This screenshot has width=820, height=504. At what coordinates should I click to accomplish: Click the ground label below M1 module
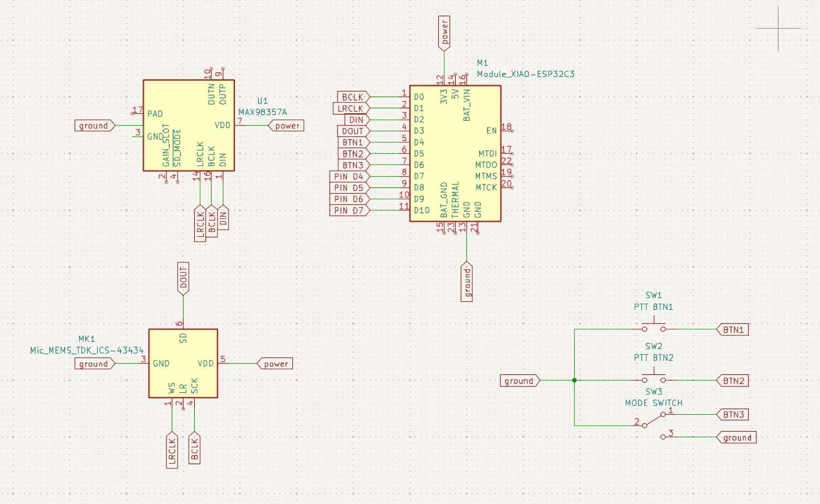(x=467, y=282)
